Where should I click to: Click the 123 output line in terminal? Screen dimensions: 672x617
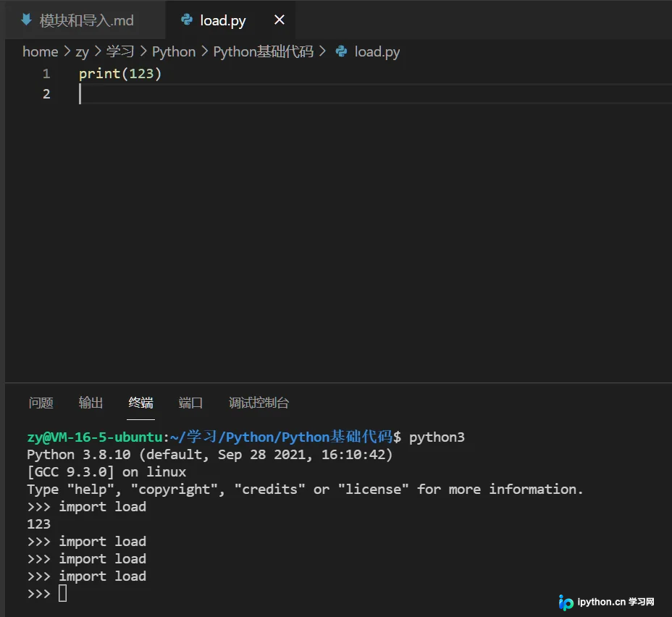(38, 524)
